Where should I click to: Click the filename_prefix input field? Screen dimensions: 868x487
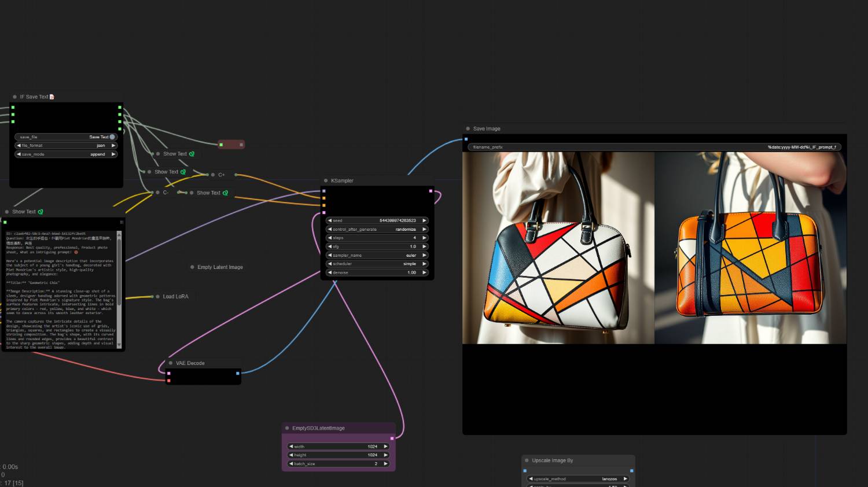[x=654, y=147]
